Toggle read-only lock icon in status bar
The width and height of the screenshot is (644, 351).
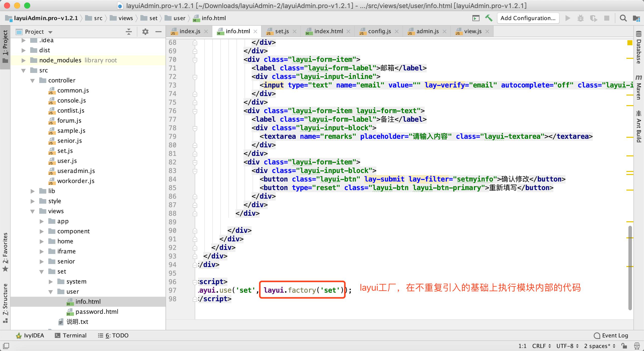[624, 346]
